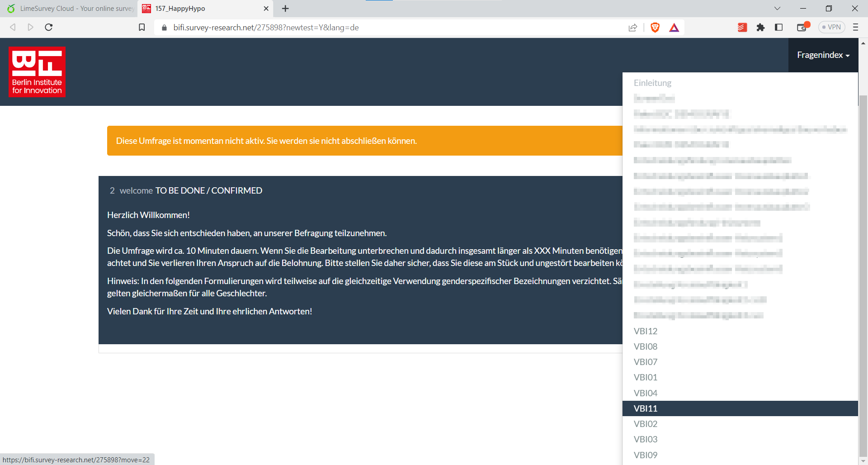This screenshot has height=465, width=868.
Task: Jump to question group VBI01
Action: click(740, 377)
